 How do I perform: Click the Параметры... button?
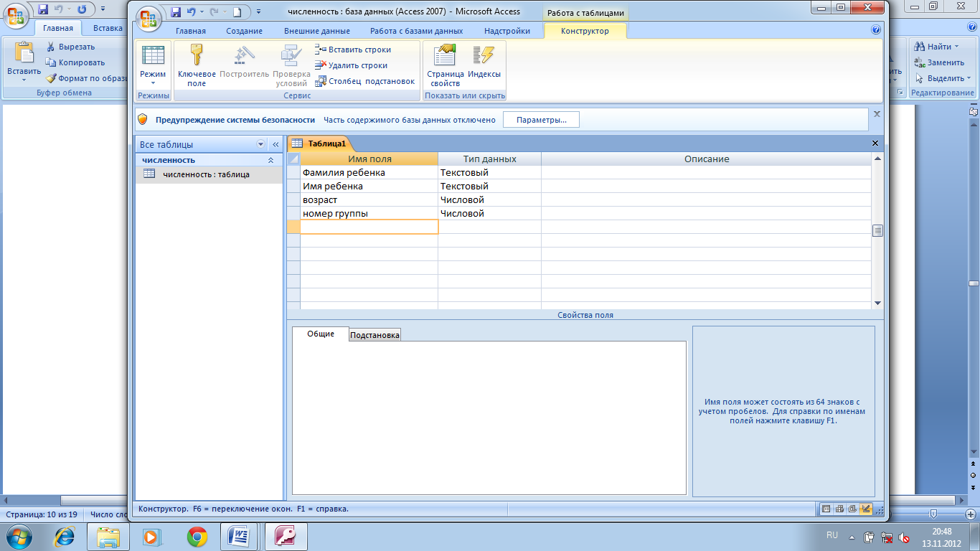[542, 120]
